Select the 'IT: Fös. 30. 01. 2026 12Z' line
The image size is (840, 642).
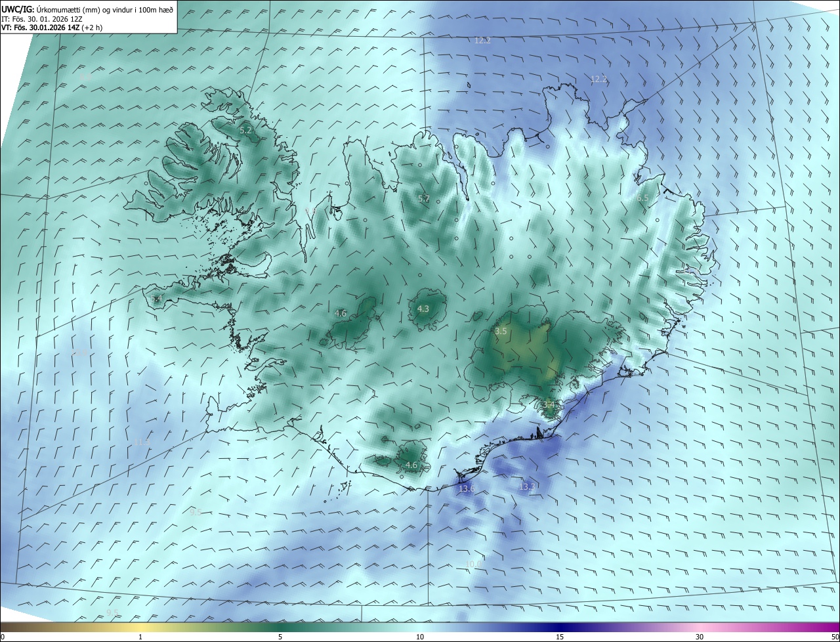43,19
